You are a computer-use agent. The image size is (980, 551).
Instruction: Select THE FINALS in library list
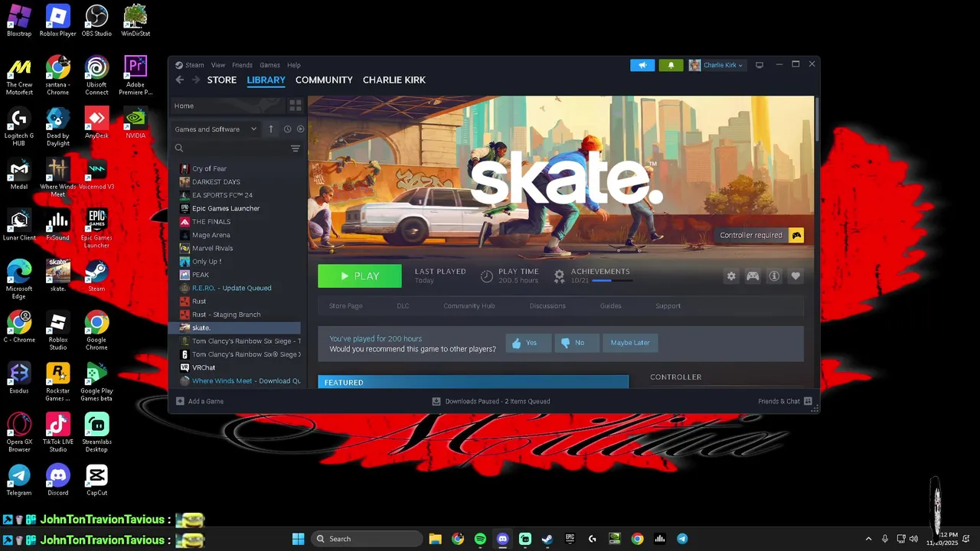pos(235,222)
